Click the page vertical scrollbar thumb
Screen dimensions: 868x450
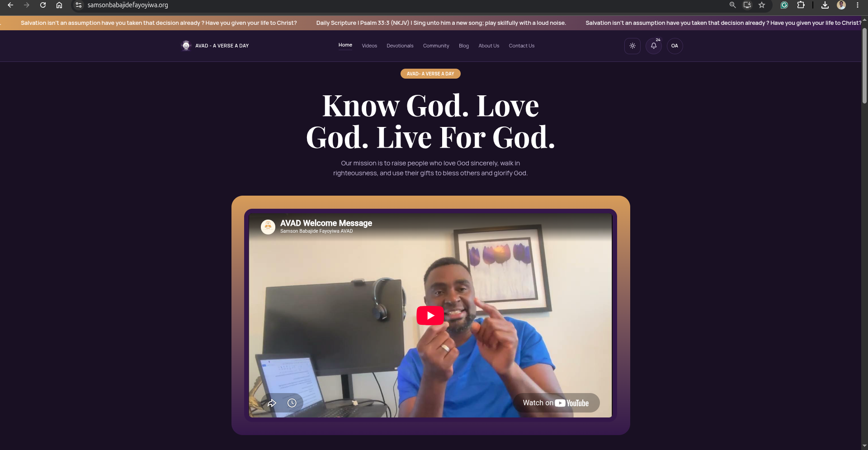(864, 66)
